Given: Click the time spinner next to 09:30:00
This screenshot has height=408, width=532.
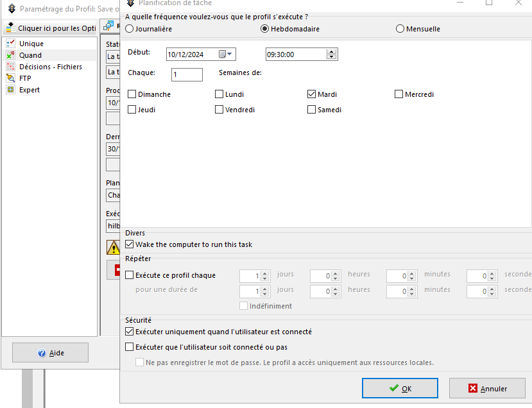Looking at the screenshot, I should coord(331,55).
